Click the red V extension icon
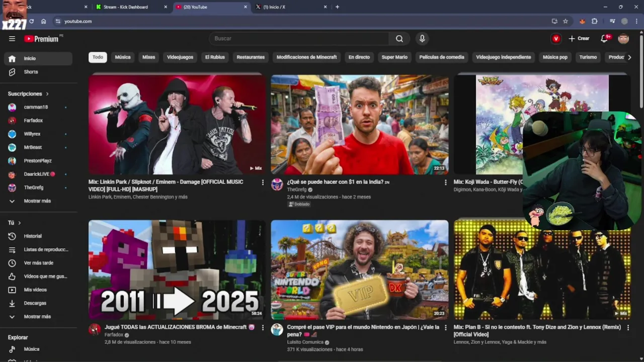Image resolution: width=644 pixels, height=362 pixels. (556, 39)
